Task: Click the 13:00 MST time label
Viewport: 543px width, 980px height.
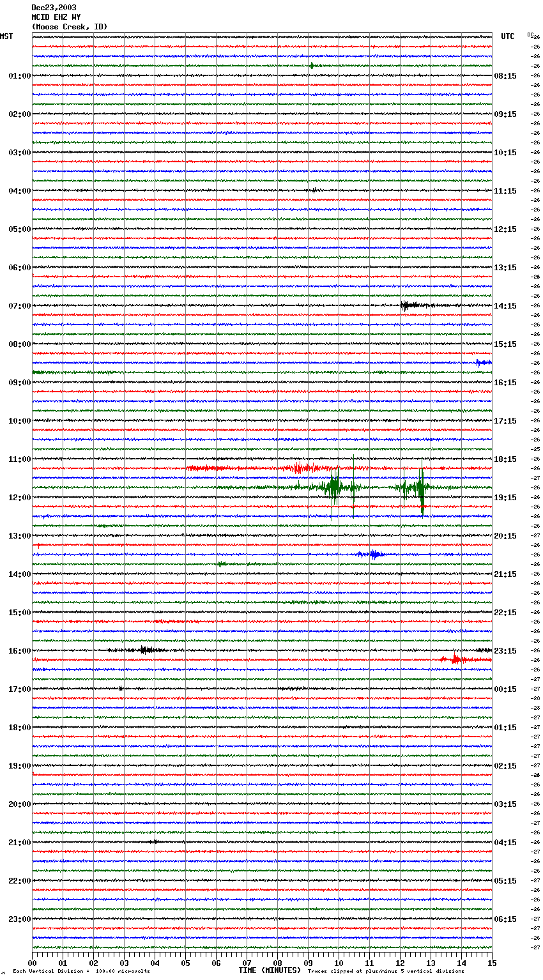Action: click(20, 536)
